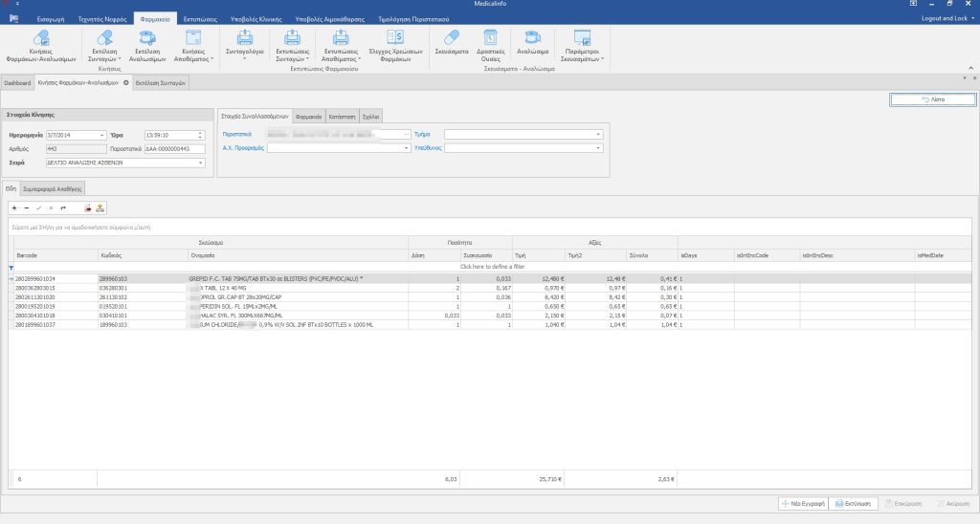
Task: Switch to the Εκτυπώσεις ribbon tab
Action: click(x=197, y=18)
